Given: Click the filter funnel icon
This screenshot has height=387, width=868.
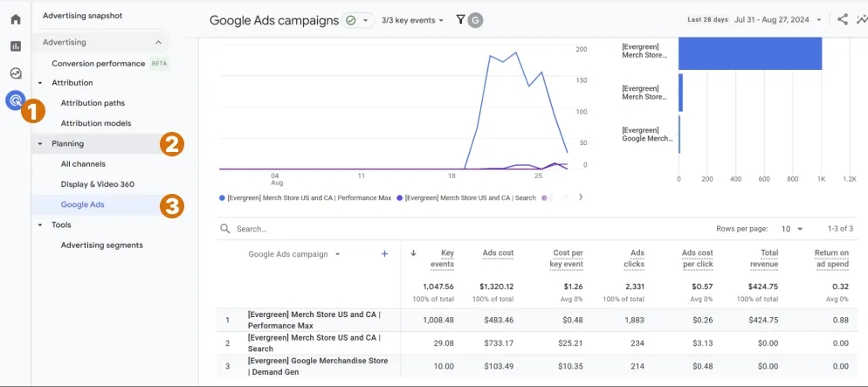Looking at the screenshot, I should tap(460, 20).
